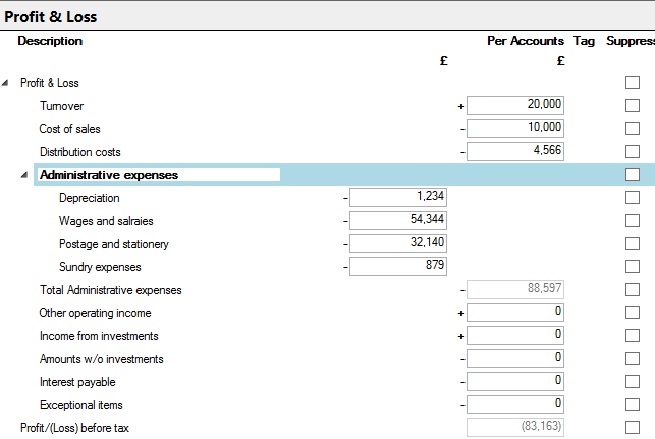Collapse the Administrative expenses group
This screenshot has width=655, height=439.
point(24,175)
